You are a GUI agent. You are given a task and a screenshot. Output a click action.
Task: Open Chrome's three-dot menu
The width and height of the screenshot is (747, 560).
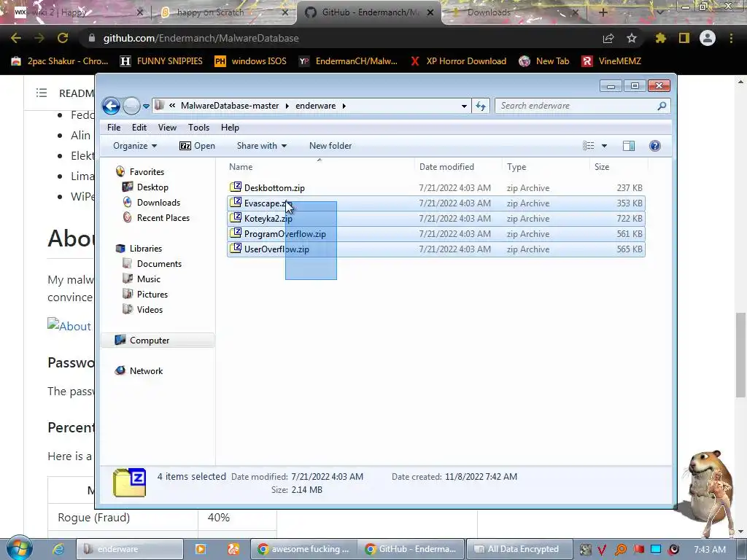tap(731, 38)
